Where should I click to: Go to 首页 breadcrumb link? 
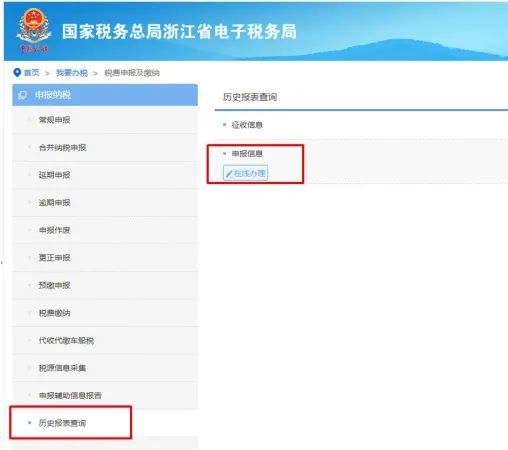(x=32, y=73)
